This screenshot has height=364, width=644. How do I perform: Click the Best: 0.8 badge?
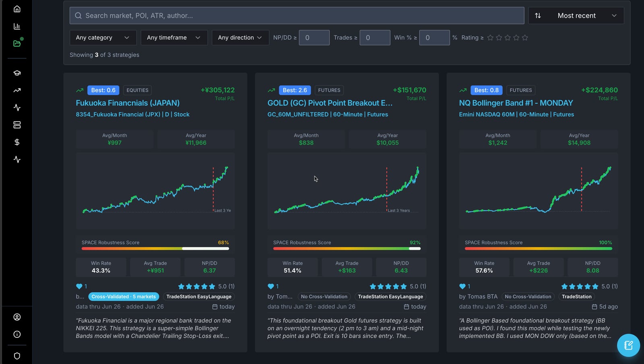(x=486, y=90)
